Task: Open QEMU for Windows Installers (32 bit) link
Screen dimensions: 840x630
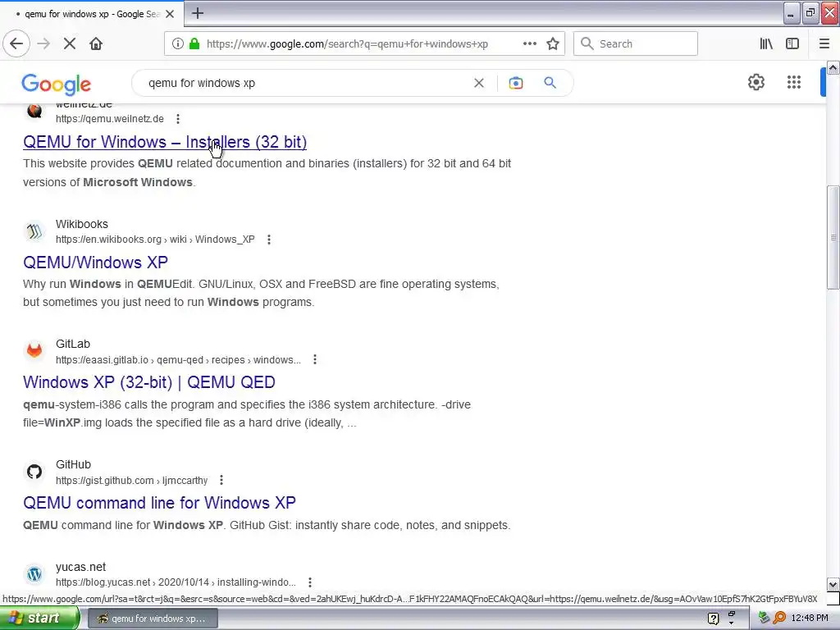Action: coord(165,142)
